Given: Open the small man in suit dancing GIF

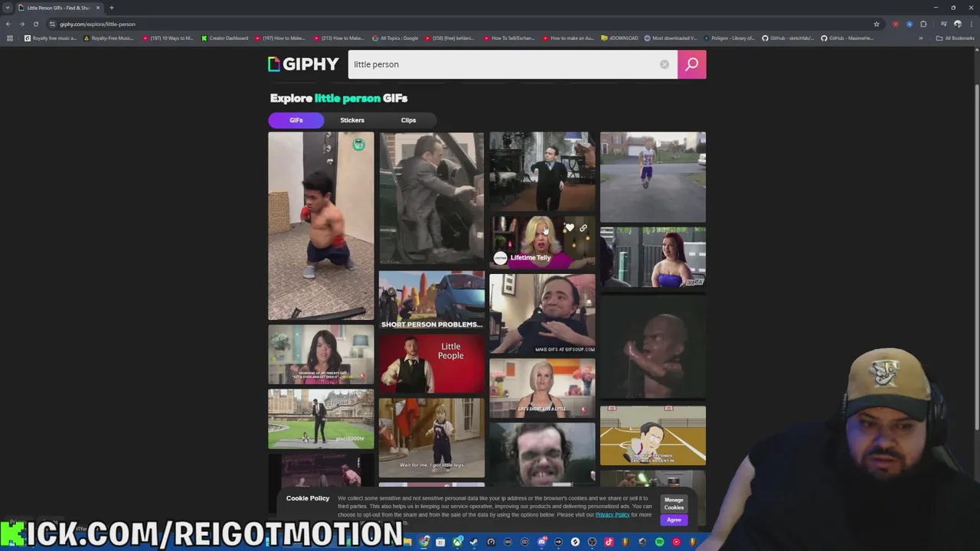Looking at the screenshot, I should click(x=542, y=171).
